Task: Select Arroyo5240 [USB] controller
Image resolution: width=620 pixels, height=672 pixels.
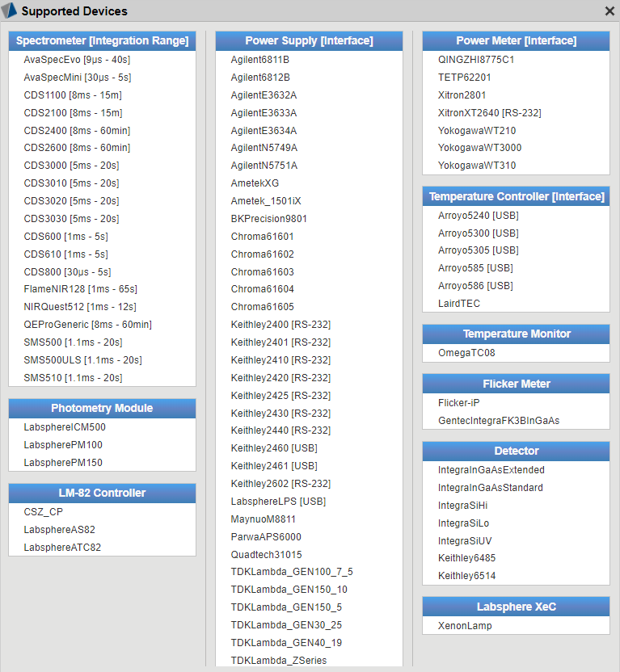Action: click(479, 216)
